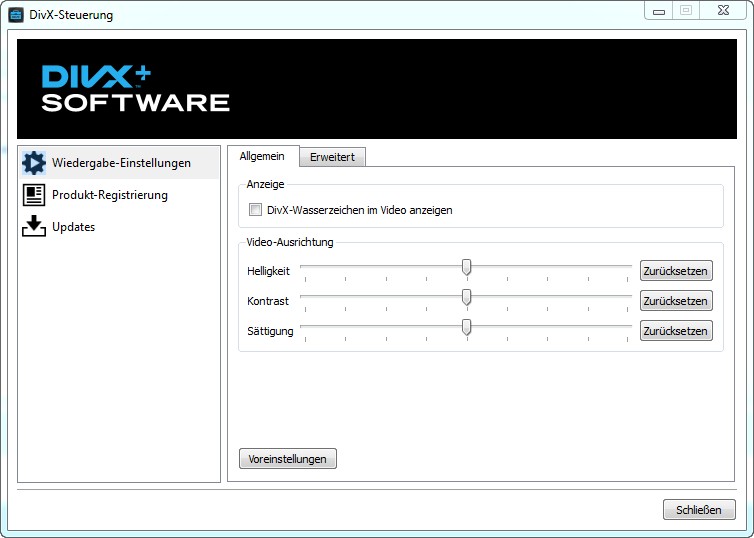The height and width of the screenshot is (538, 754).
Task: Click the DivX-Steuerung title bar app icon
Action: click(15, 15)
